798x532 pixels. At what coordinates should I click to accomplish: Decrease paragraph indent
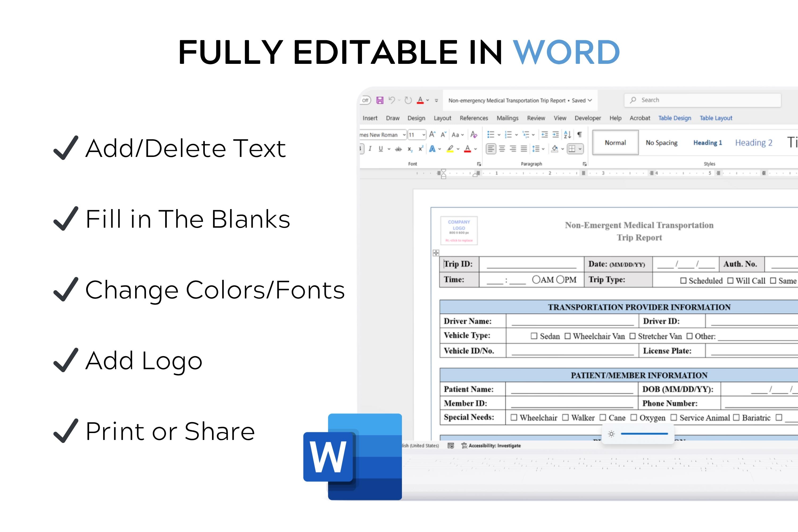pos(545,135)
